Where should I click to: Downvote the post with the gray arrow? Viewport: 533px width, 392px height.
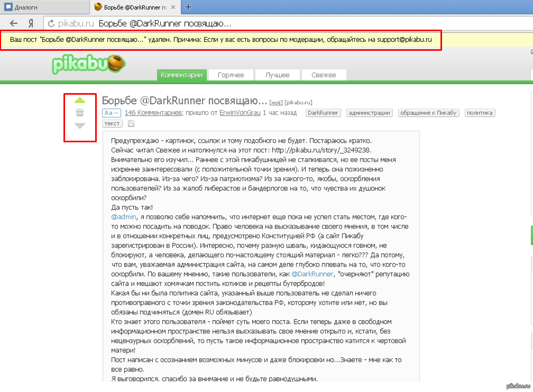79,126
